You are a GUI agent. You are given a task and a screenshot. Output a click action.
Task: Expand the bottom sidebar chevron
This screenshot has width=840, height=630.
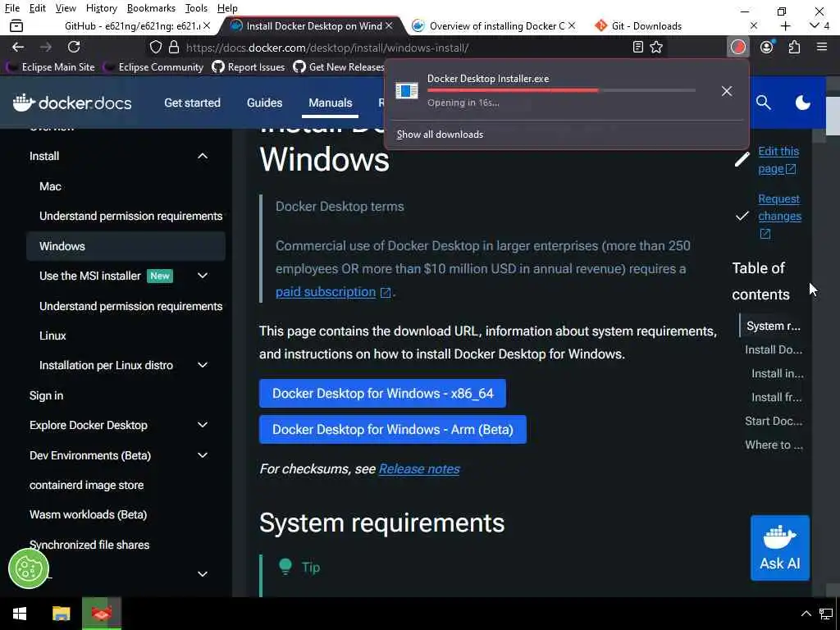click(203, 573)
